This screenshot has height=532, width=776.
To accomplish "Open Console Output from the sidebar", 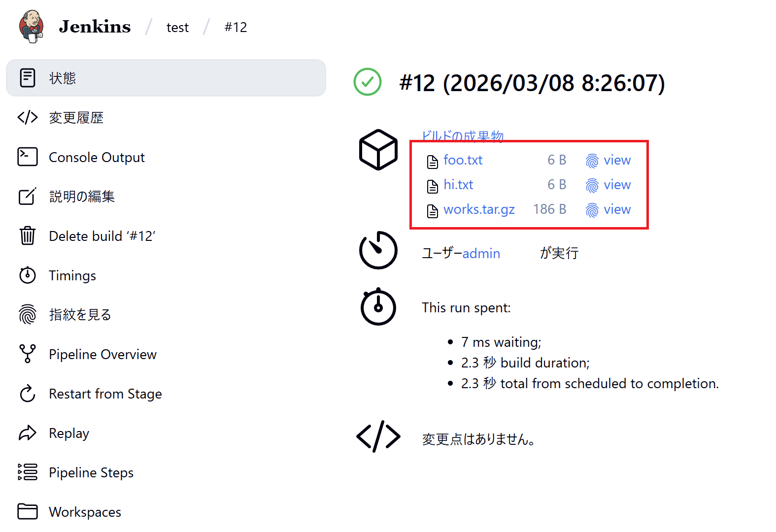I will click(x=97, y=157).
